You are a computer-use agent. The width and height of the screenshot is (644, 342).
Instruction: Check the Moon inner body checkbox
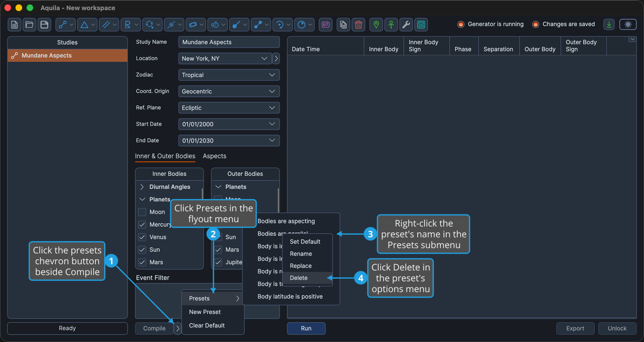point(142,212)
